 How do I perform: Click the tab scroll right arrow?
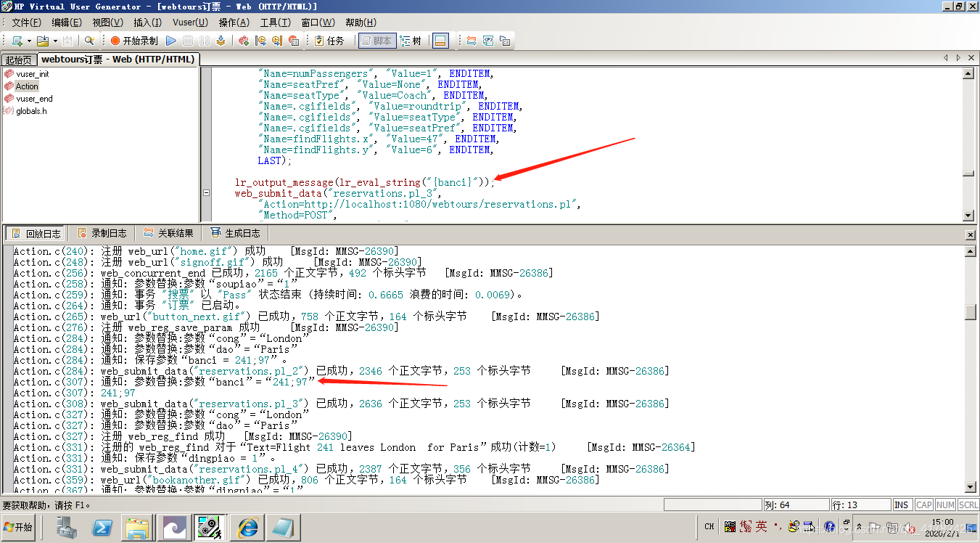(x=959, y=58)
